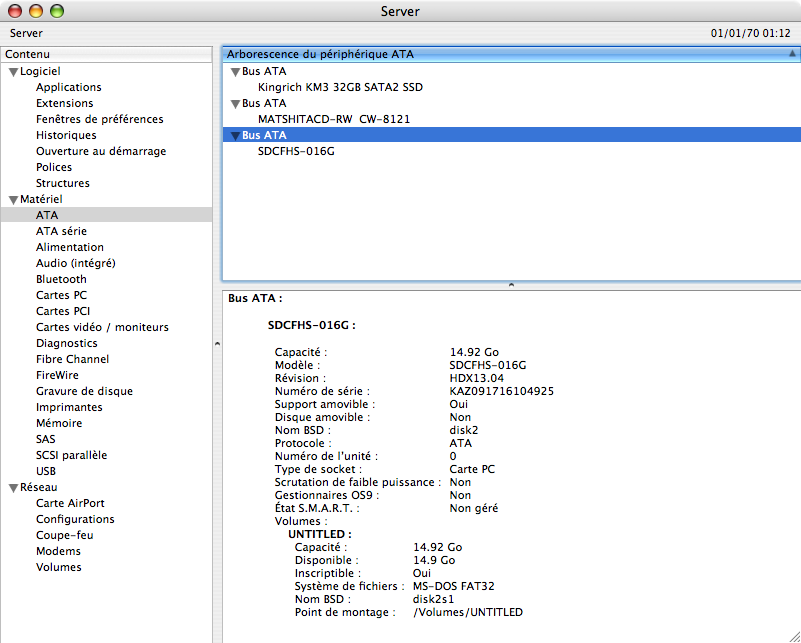Select the ATA hardware category

point(106,215)
